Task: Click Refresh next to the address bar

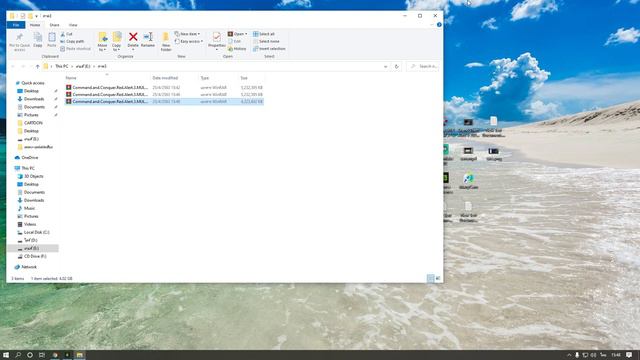Action: pyautogui.click(x=396, y=66)
